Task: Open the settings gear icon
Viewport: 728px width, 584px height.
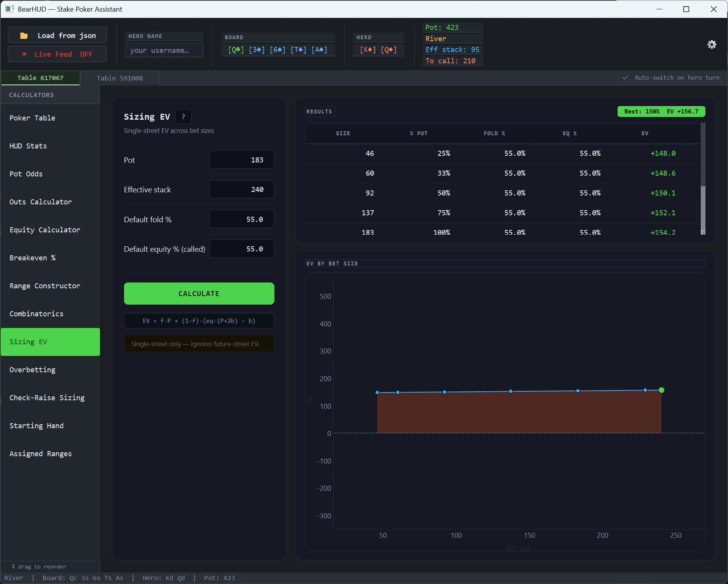Action: point(712,44)
